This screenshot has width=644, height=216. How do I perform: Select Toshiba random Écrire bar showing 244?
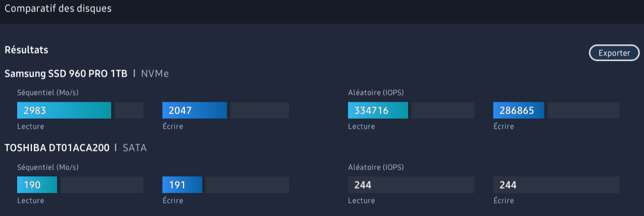556,185
